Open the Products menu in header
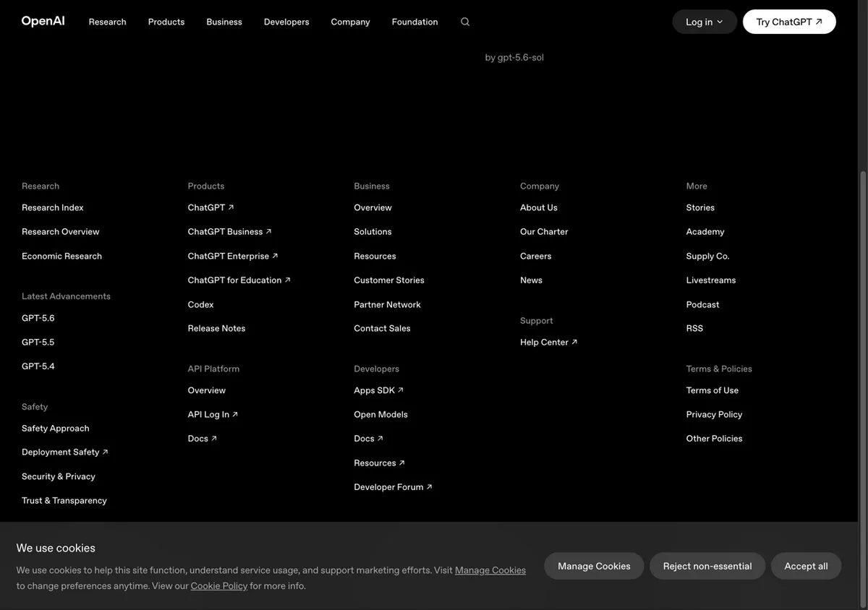The image size is (868, 610). click(x=166, y=22)
